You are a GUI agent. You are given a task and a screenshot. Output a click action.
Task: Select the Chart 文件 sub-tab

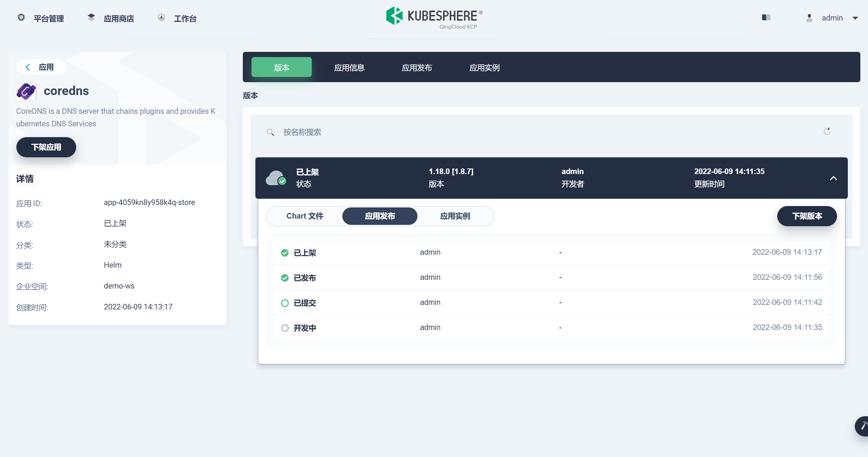click(x=305, y=216)
